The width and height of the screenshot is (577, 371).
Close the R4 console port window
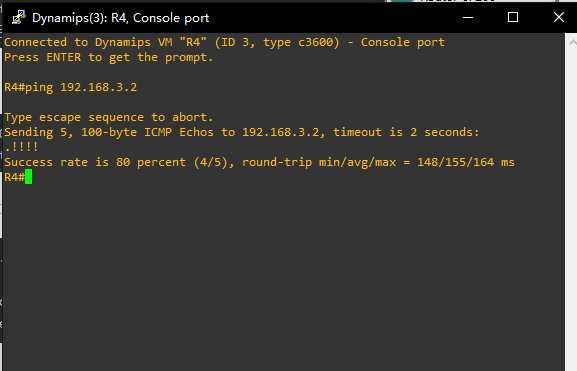point(559,17)
